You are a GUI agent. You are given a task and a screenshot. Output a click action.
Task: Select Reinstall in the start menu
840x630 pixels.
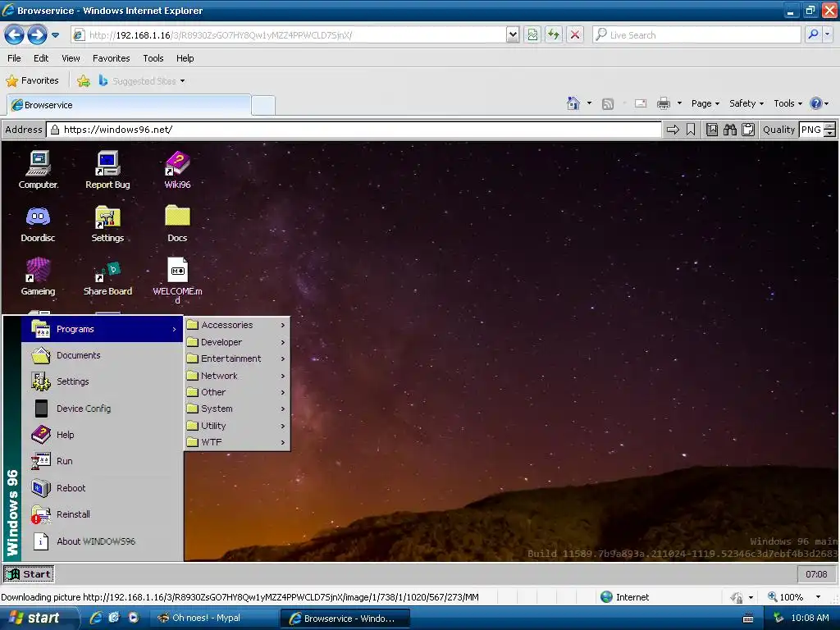pos(103,514)
